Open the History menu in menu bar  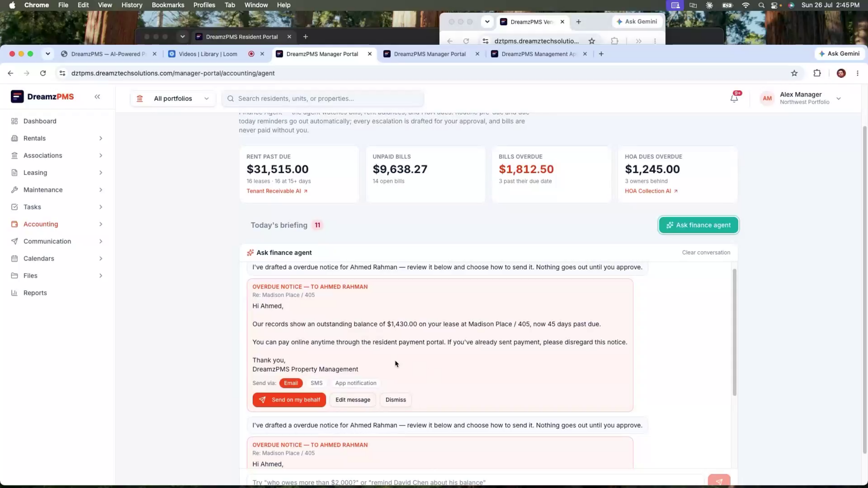click(132, 5)
